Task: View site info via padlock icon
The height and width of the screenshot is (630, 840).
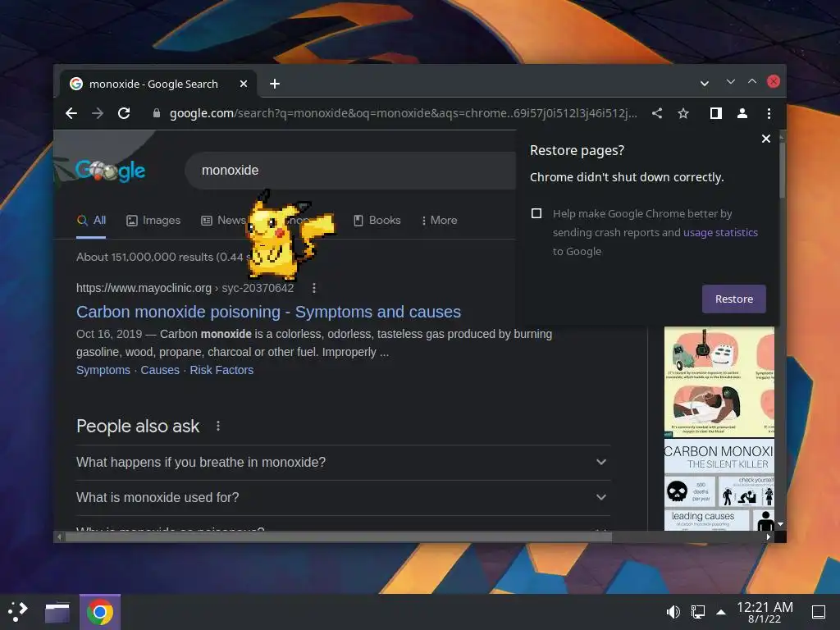Action: coord(157,113)
